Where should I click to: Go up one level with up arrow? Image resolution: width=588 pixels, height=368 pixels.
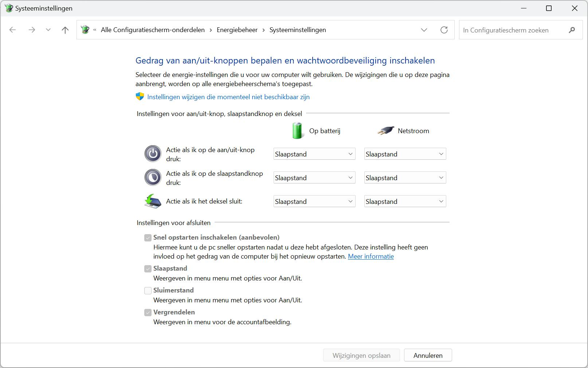click(65, 30)
